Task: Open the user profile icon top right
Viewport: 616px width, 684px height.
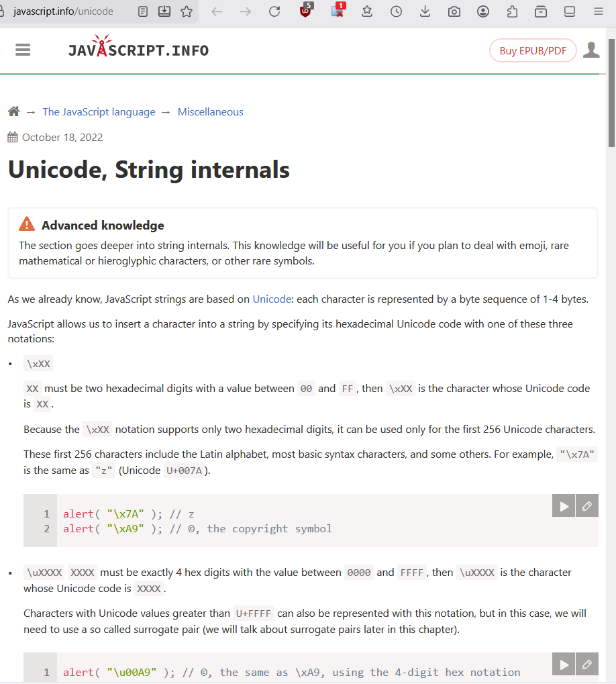Action: (591, 50)
